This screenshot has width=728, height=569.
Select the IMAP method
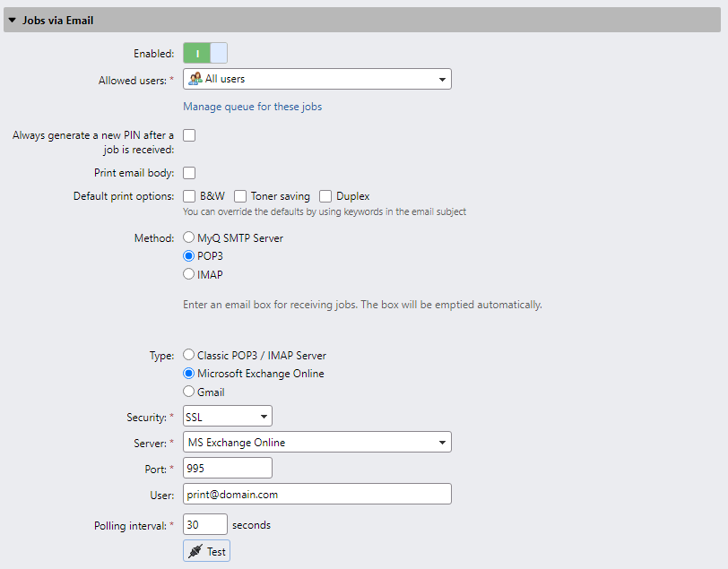[x=188, y=274]
